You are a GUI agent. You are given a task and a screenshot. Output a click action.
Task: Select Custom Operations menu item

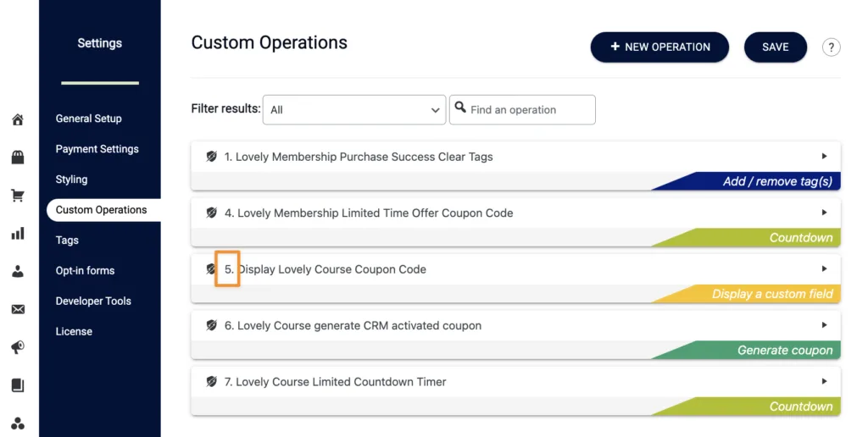(x=104, y=210)
